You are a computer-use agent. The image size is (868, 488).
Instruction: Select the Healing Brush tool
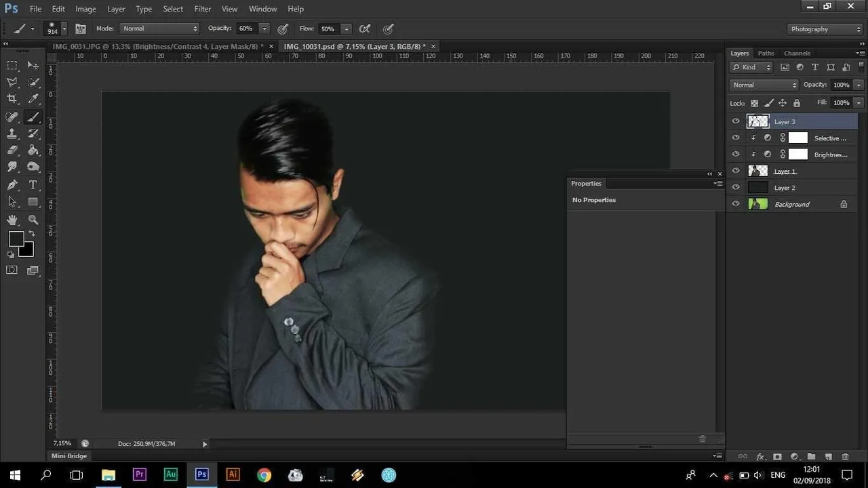click(12, 117)
